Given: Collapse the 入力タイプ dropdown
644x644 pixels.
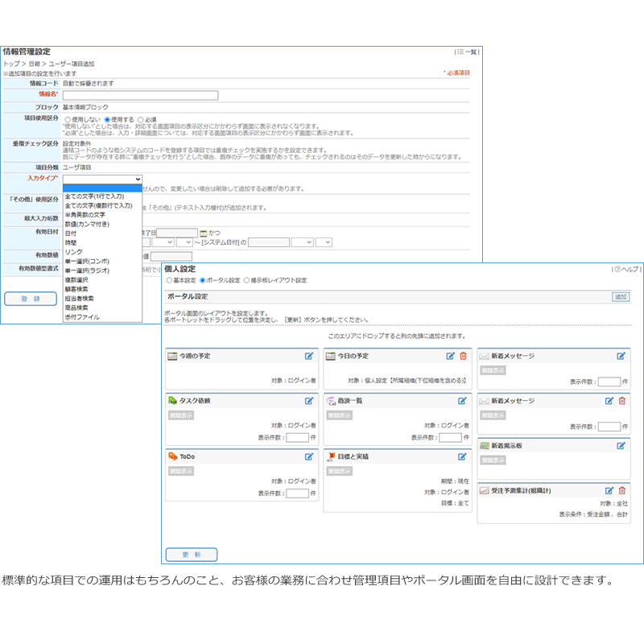Looking at the screenshot, I should (102, 179).
